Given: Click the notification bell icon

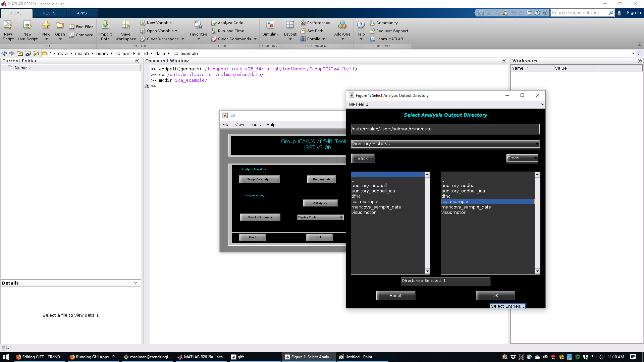Looking at the screenshot, I should pyautogui.click(x=619, y=13).
